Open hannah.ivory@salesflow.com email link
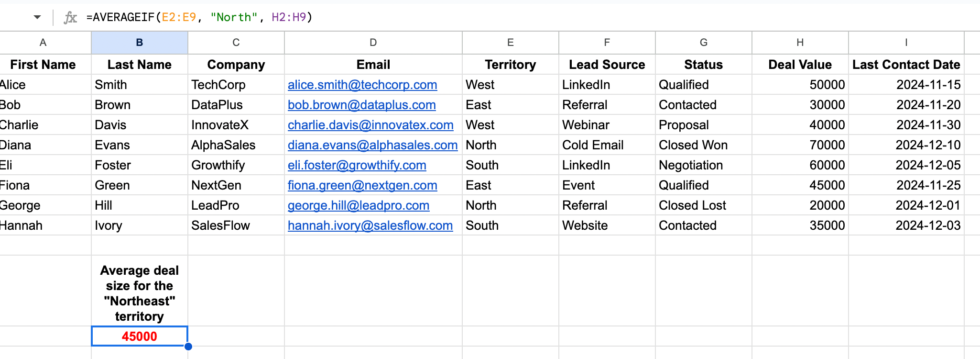 (x=370, y=225)
